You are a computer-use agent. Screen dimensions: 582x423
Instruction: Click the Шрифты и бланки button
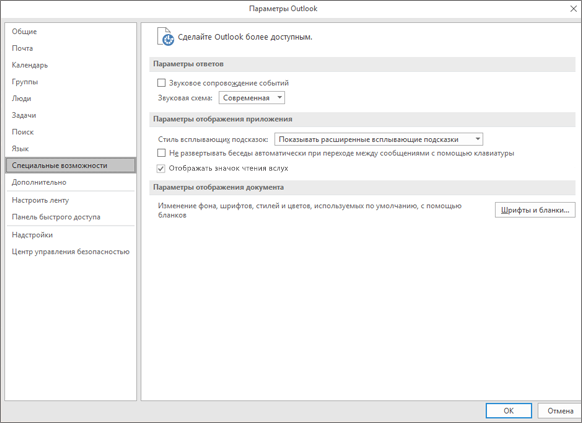[535, 210]
